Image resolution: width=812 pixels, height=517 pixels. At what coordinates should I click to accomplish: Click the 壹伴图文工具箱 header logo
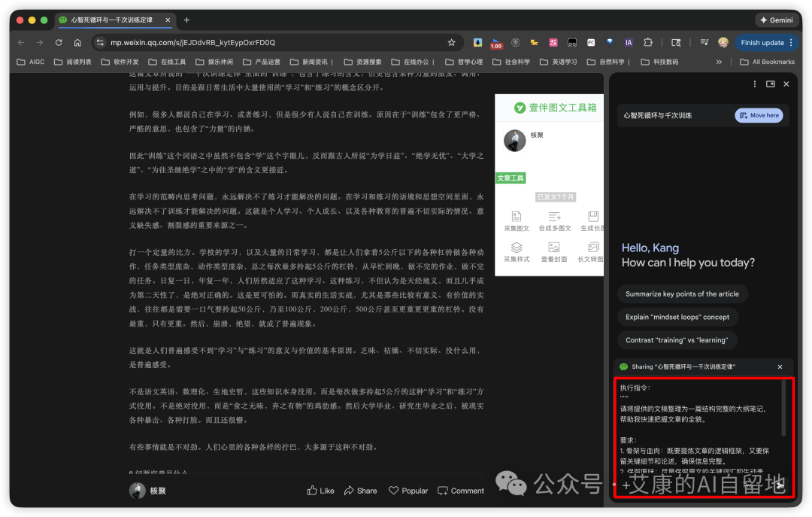click(555, 108)
